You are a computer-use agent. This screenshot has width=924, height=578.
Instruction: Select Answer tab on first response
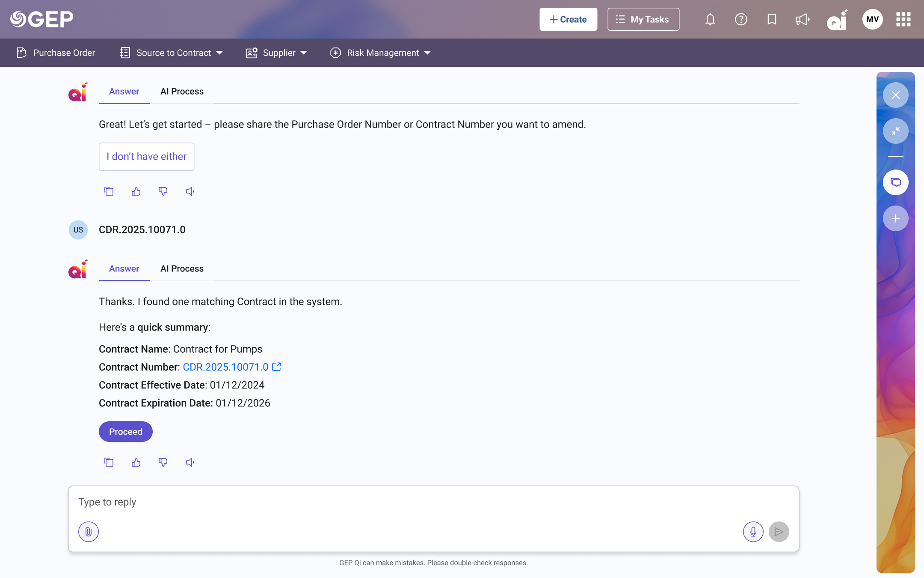coord(124,91)
